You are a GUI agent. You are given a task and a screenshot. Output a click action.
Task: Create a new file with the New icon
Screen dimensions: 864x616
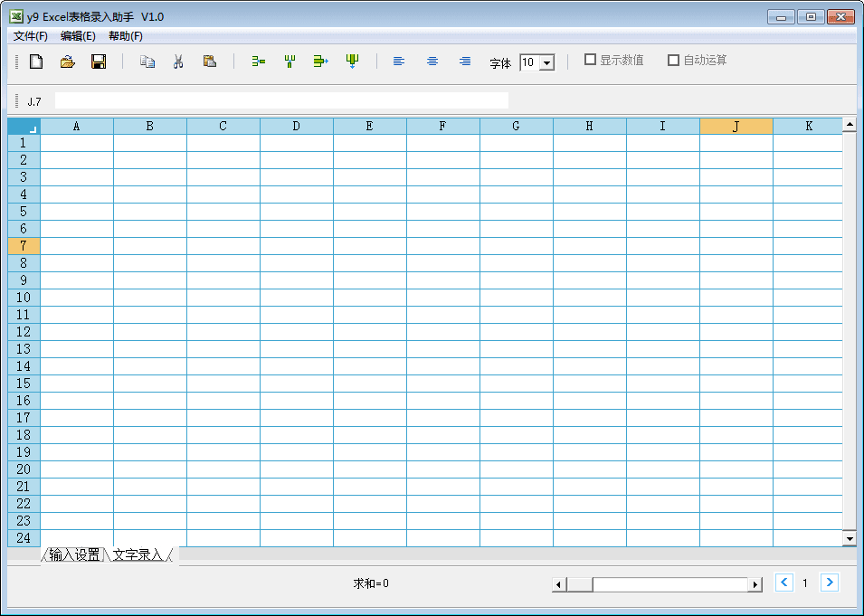[x=36, y=61]
